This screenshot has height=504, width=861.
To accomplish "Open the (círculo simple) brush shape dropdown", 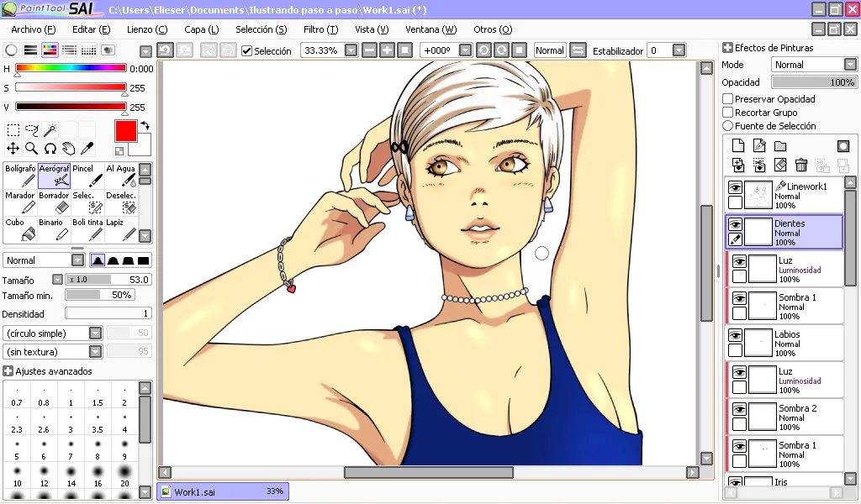I will click(96, 333).
